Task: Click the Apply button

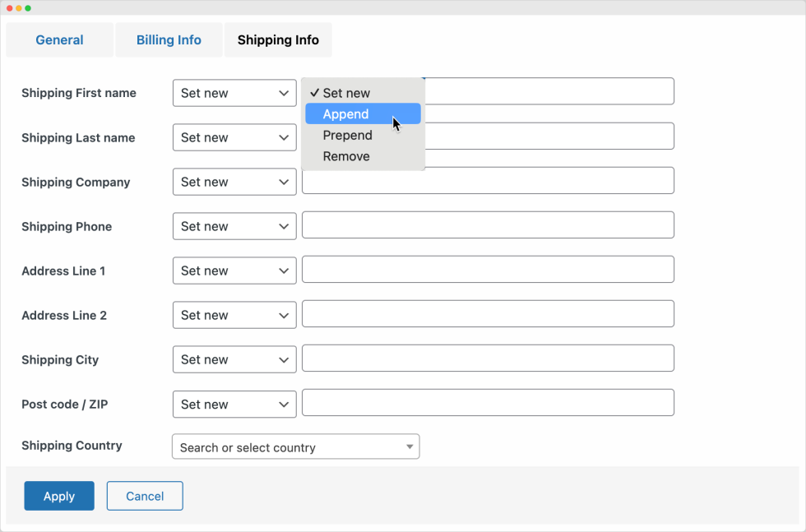Action: pyautogui.click(x=59, y=496)
